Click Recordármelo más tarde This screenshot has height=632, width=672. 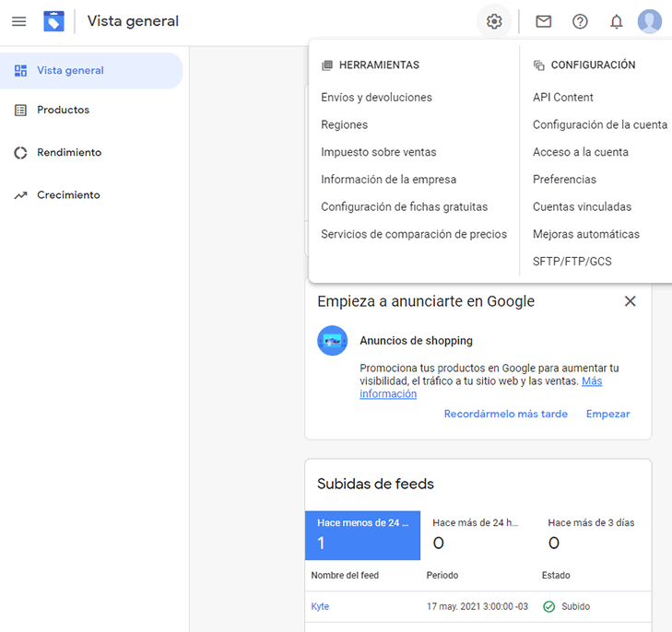tap(506, 414)
